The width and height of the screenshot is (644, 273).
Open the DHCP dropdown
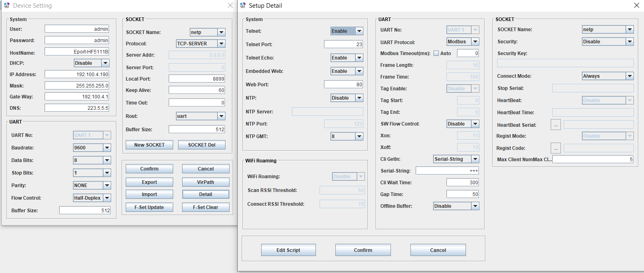pyautogui.click(x=105, y=63)
